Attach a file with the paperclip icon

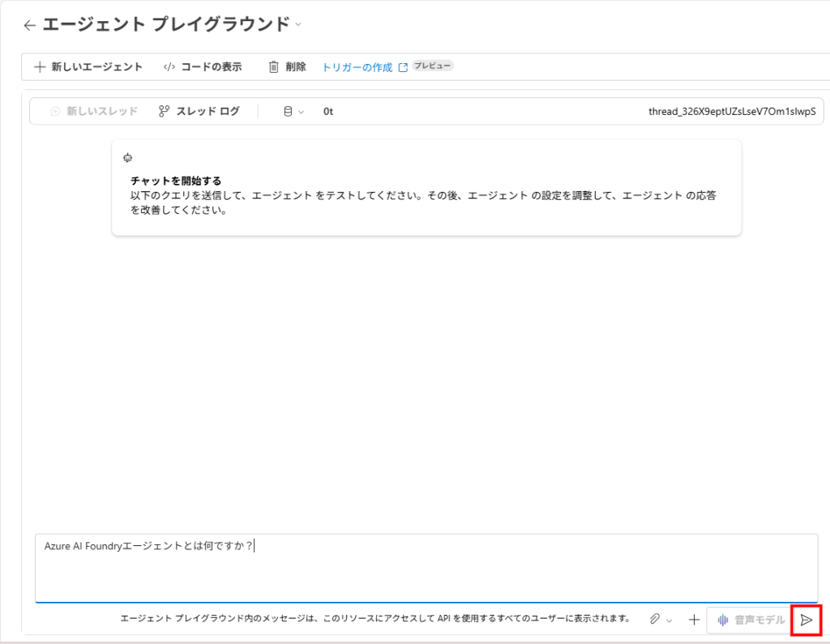(x=655, y=620)
